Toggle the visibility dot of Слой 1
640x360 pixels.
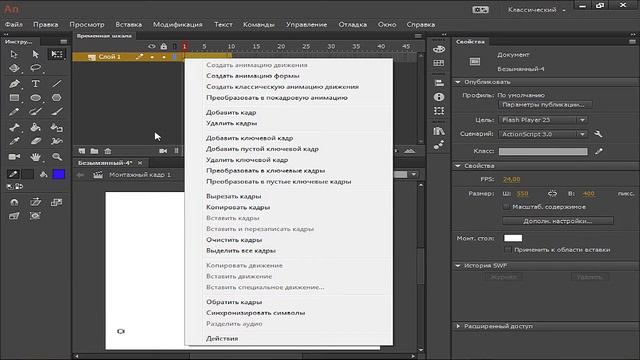[x=152, y=57]
